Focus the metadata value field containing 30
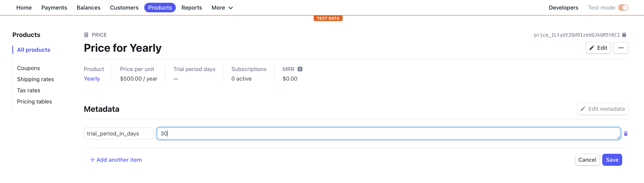This screenshot has height=183, width=644. (x=389, y=134)
